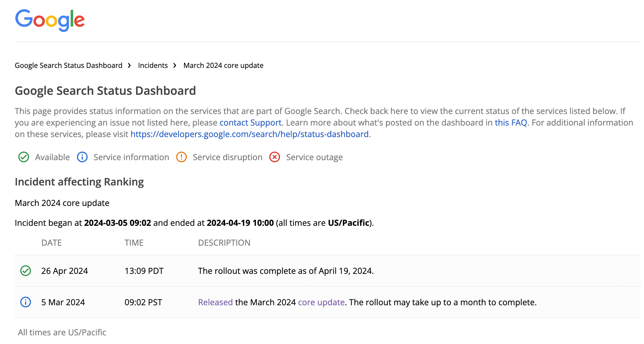Click chevron after Google Search Status Dashboard breadcrumb

tap(129, 65)
